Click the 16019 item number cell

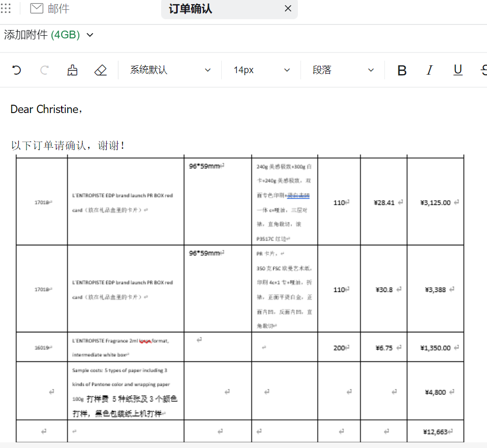pyautogui.click(x=42, y=347)
